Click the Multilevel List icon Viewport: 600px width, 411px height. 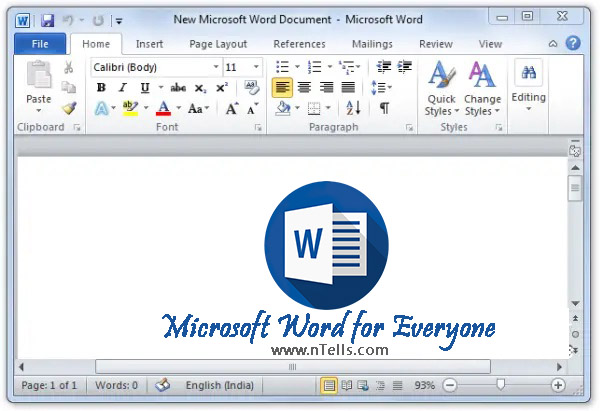pos(346,67)
